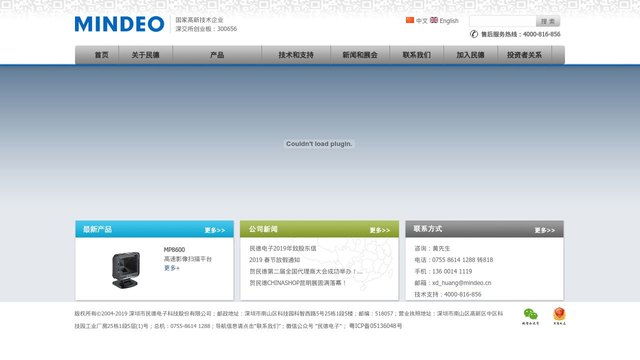The image size is (640, 360).
Task: Click the 搜索 search button
Action: (548, 21)
